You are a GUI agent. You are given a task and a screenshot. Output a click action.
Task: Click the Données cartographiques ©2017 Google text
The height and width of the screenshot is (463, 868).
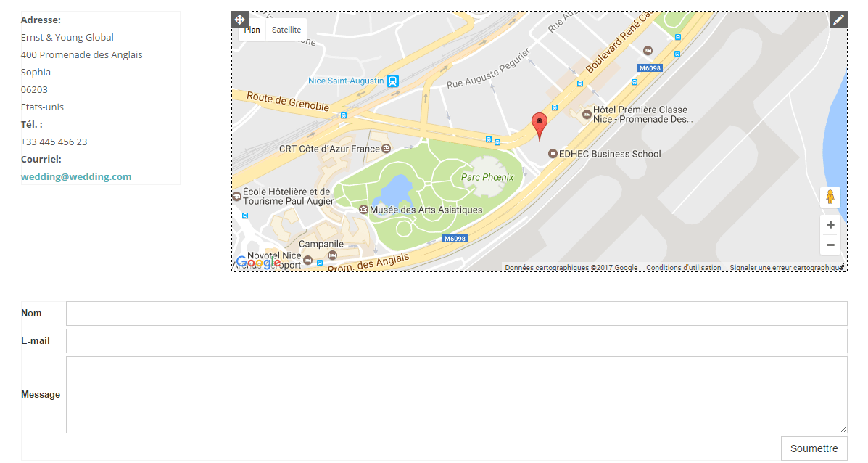point(571,268)
